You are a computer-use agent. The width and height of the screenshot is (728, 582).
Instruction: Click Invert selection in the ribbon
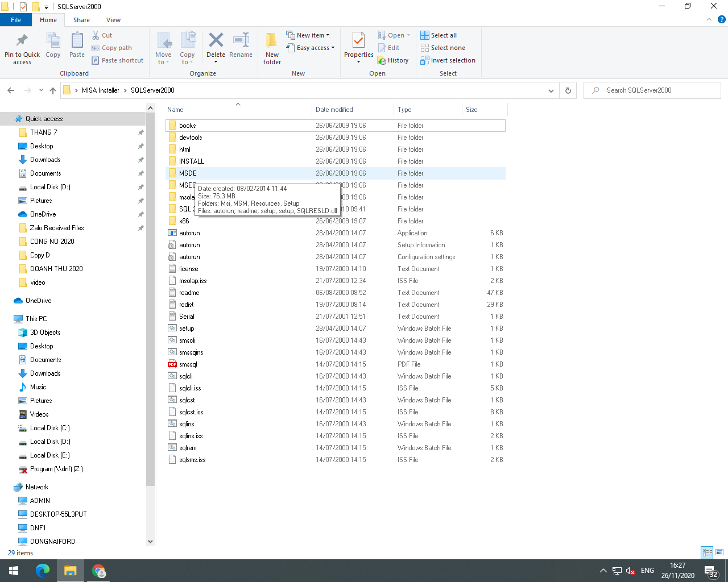click(x=448, y=60)
